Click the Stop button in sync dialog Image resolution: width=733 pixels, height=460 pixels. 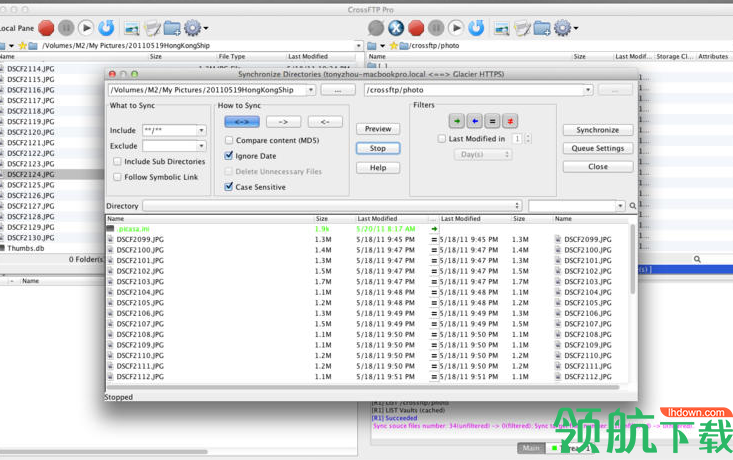378,148
